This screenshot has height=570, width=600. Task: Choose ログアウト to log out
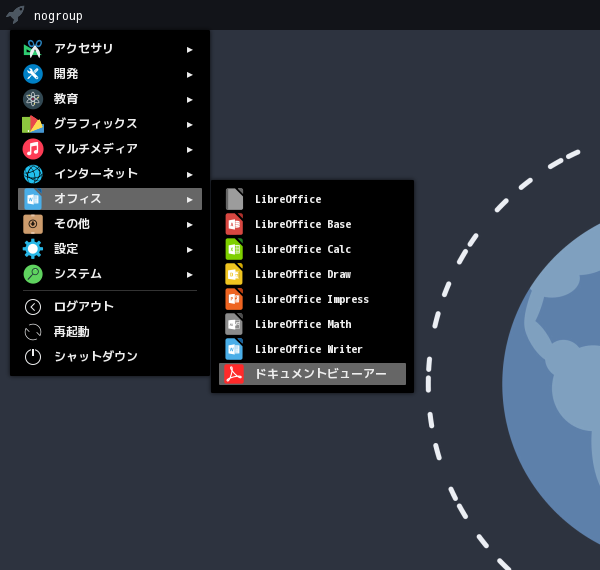tap(110, 307)
